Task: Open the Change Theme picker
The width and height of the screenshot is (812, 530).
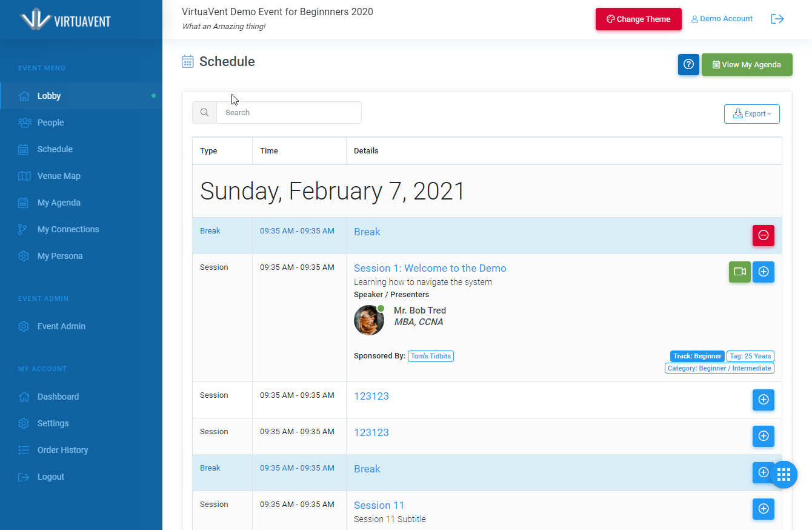Action: pyautogui.click(x=638, y=19)
